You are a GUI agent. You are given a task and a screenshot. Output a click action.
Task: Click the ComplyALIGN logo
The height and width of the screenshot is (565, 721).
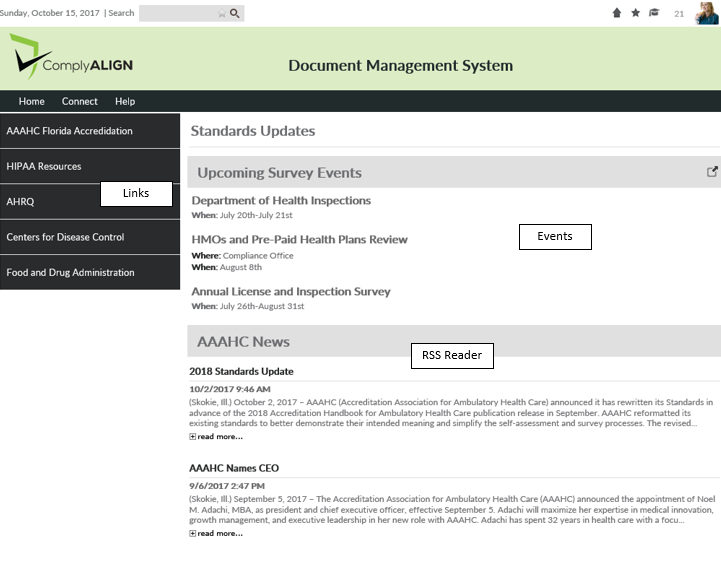pyautogui.click(x=71, y=59)
